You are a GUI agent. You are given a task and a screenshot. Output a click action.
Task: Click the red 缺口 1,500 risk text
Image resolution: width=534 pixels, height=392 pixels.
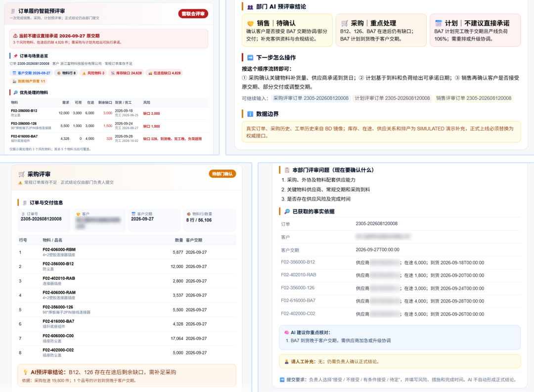pyautogui.click(x=152, y=127)
